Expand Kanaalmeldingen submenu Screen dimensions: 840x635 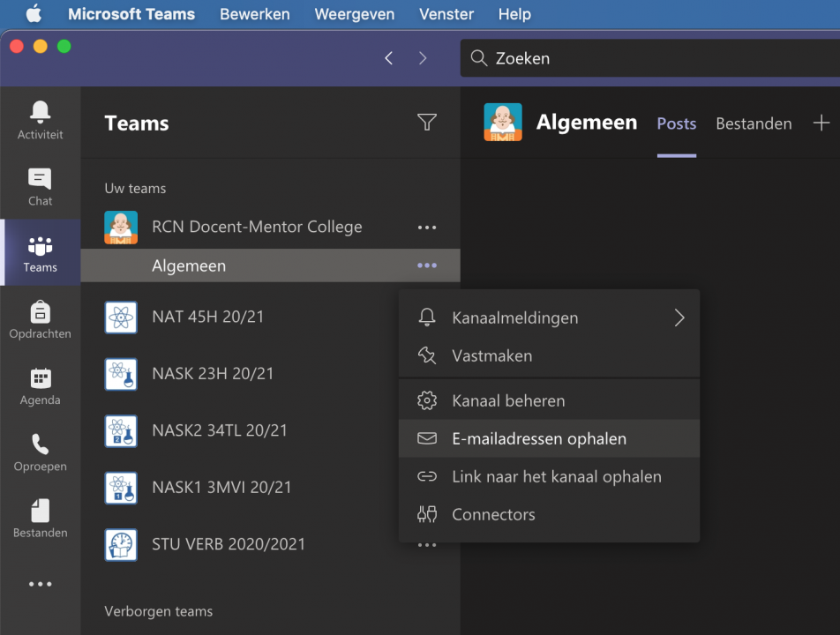click(x=514, y=317)
